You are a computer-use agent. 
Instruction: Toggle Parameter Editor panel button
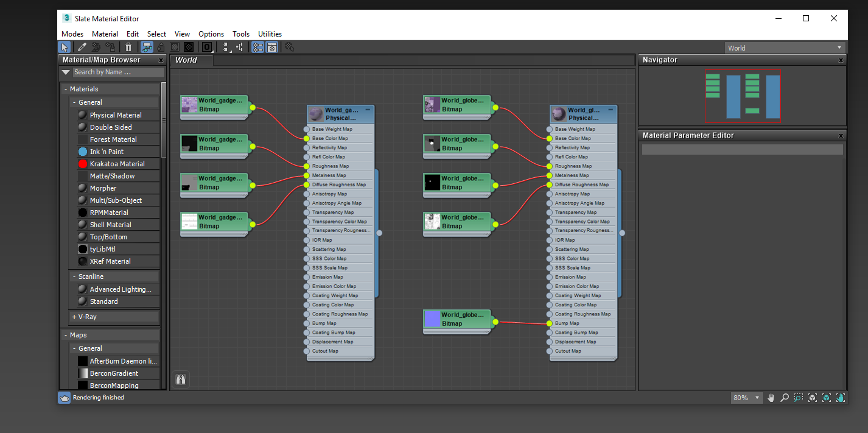point(272,47)
